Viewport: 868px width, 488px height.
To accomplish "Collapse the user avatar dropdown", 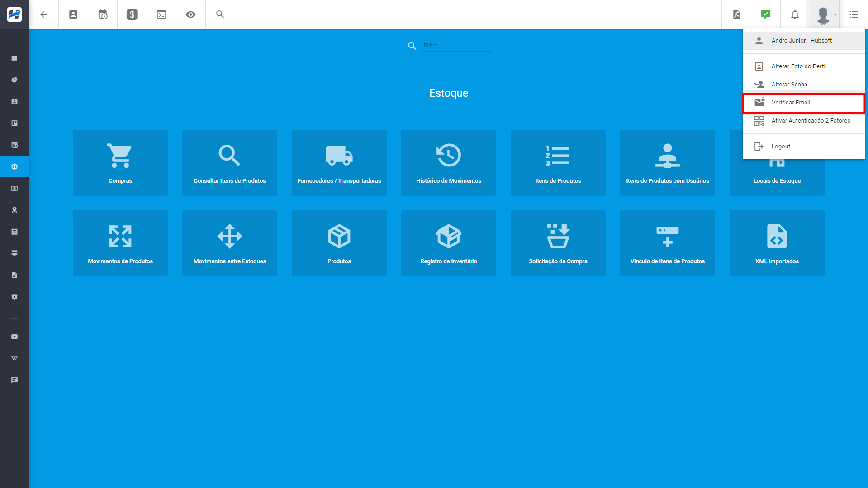I will coord(825,14).
